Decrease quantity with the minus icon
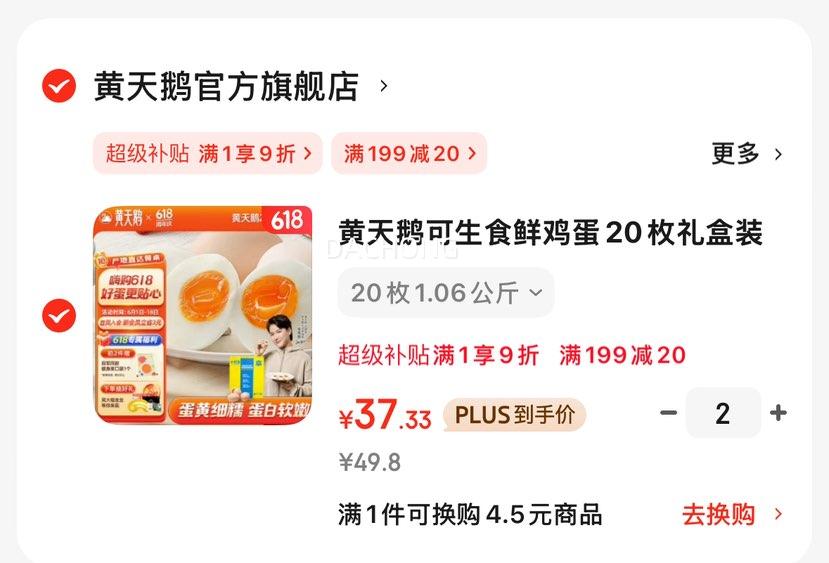829x563 pixels. 668,412
